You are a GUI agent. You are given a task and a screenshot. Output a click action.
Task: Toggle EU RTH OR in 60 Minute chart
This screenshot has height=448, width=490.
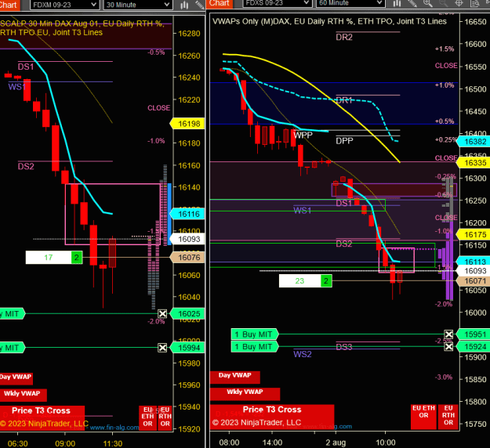(x=448, y=417)
